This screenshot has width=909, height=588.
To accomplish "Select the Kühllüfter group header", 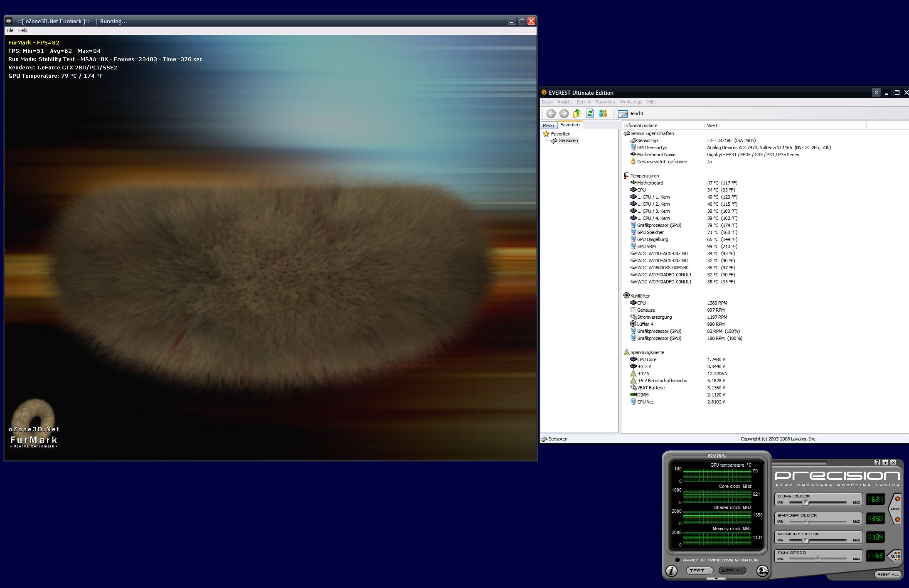I will coord(637,296).
